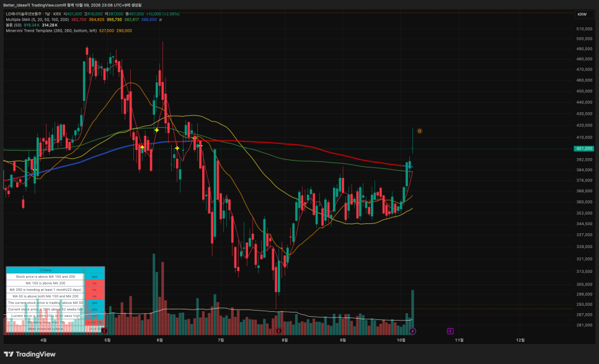The height and width of the screenshot is (364, 599).
Task: Click the 12월 label on the time axis
Action: click(520, 340)
